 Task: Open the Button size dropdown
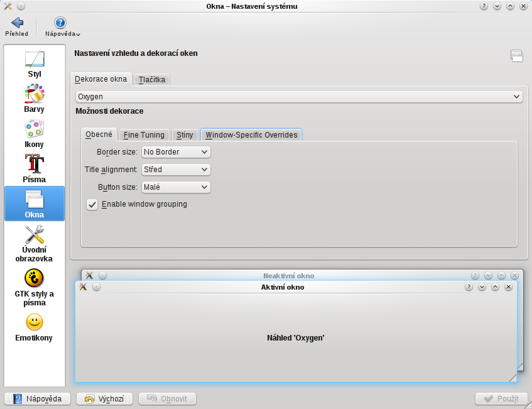pyautogui.click(x=176, y=187)
